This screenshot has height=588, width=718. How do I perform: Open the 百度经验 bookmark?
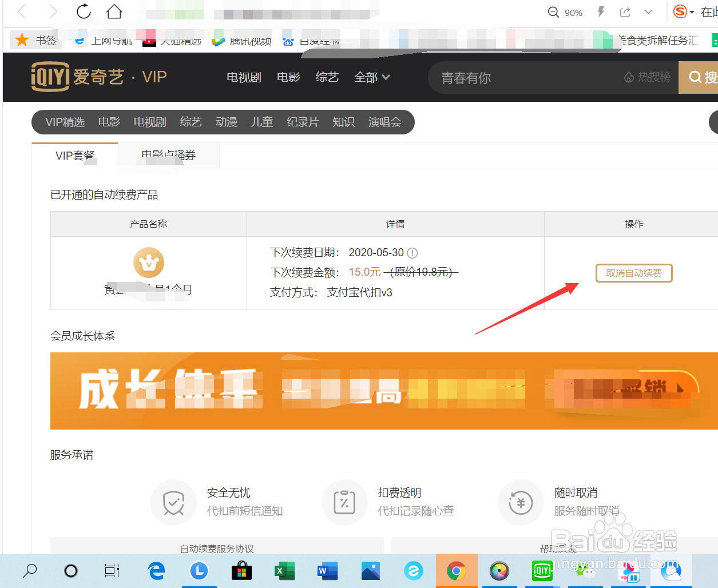click(311, 41)
